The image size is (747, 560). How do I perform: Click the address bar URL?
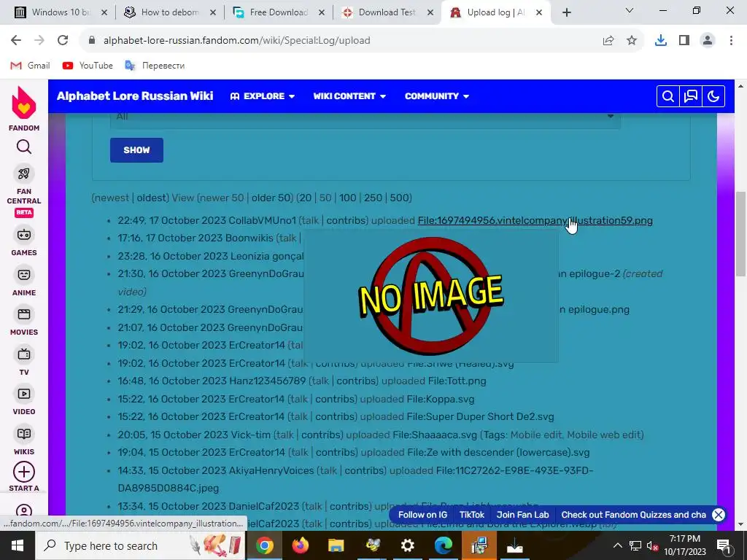237,41
